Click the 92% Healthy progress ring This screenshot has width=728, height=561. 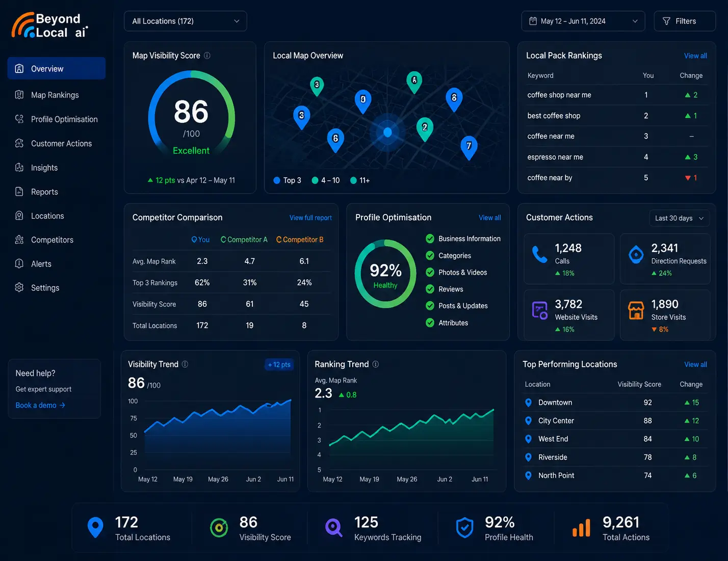pyautogui.click(x=385, y=274)
